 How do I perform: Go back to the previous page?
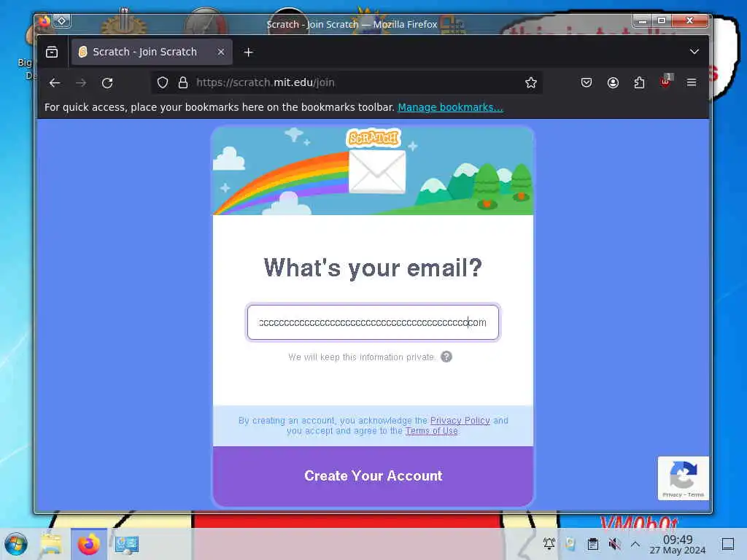(x=55, y=83)
